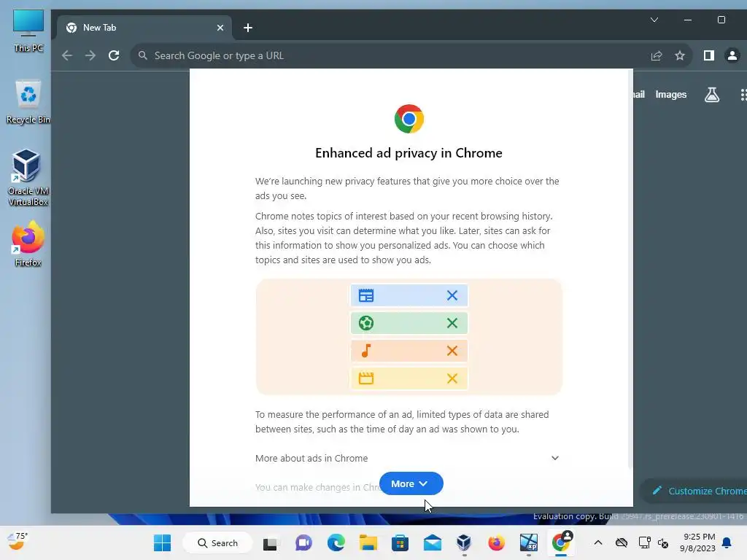Click the OneDrive cloud tray icon
Image resolution: width=747 pixels, height=560 pixels.
point(622,542)
